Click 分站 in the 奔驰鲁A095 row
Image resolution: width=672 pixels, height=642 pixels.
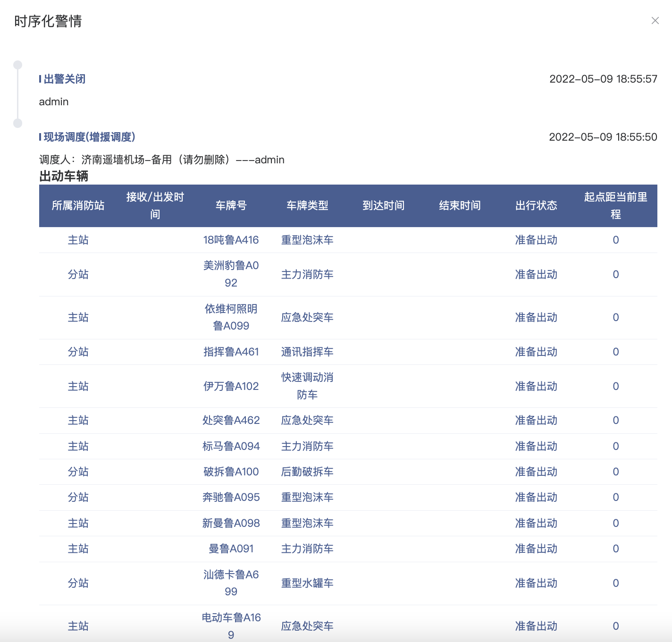tap(78, 497)
